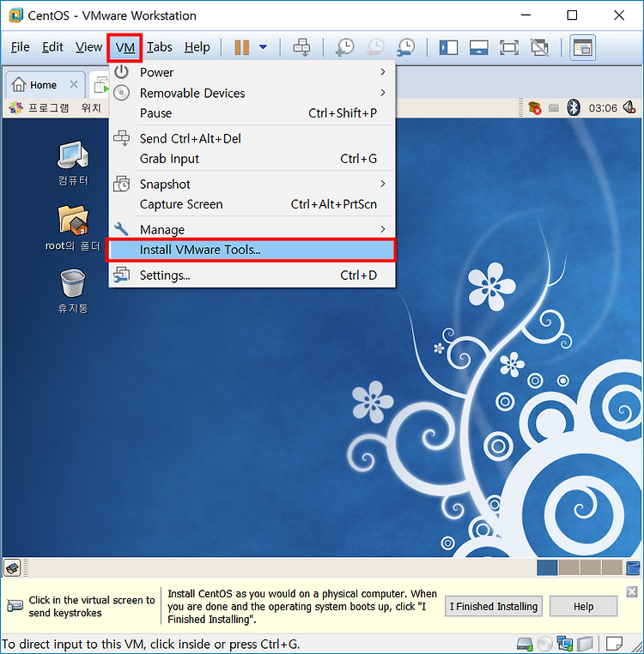The width and height of the screenshot is (644, 654).
Task: Choose Capture Screen menu entry
Action: (x=252, y=204)
